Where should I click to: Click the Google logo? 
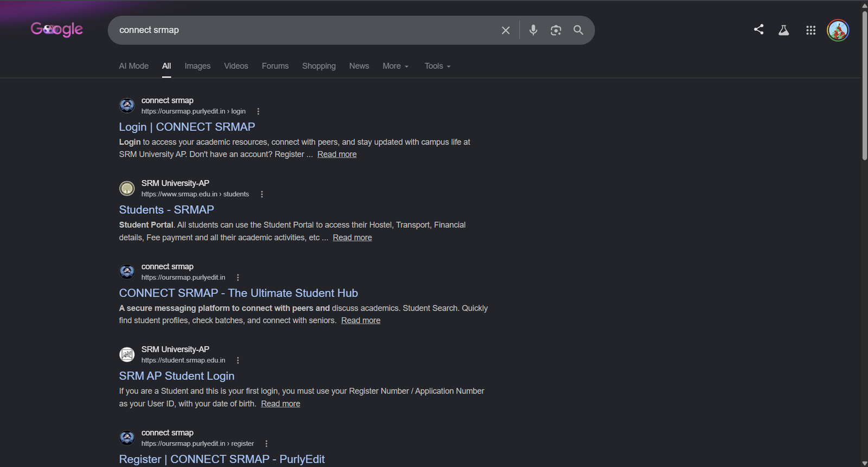pos(57,29)
